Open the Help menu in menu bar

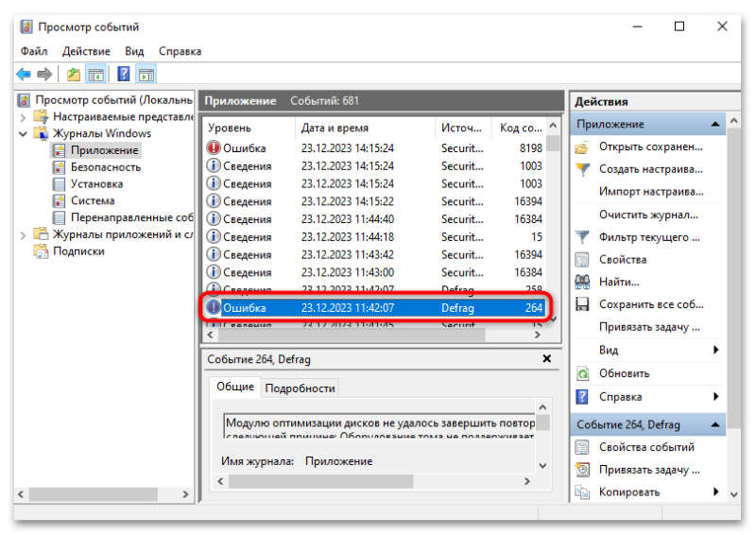180,51
